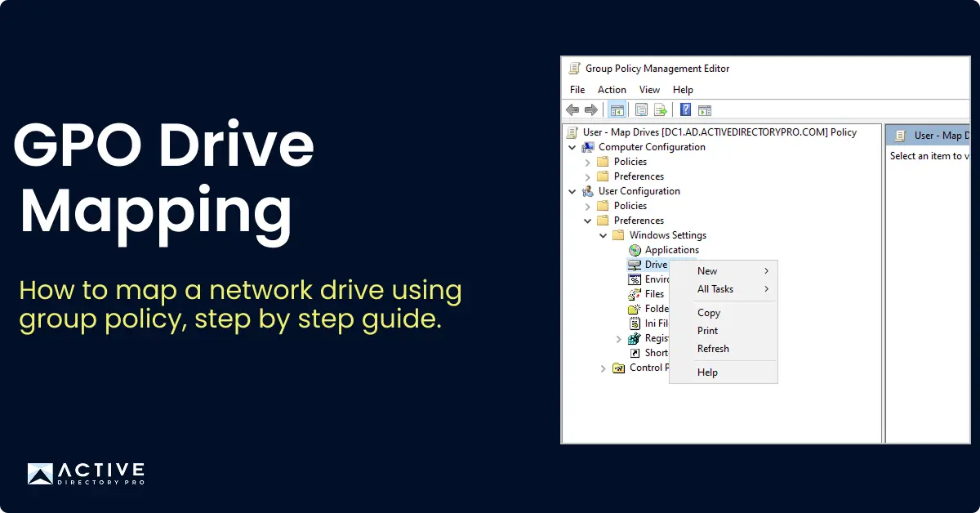Collapse the Computer Configuration node
Screen dimensions: 980x513
(572, 147)
